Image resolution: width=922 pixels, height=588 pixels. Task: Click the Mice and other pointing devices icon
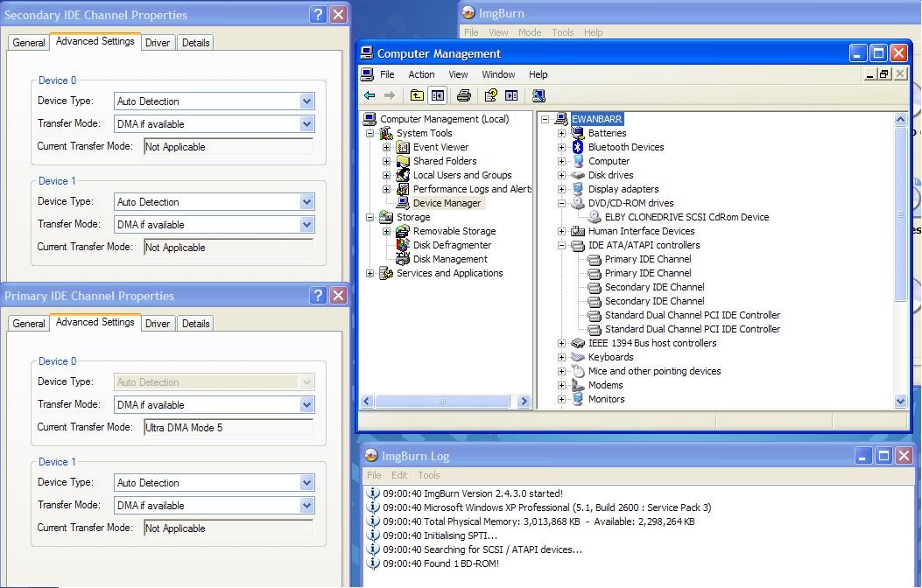pos(578,371)
